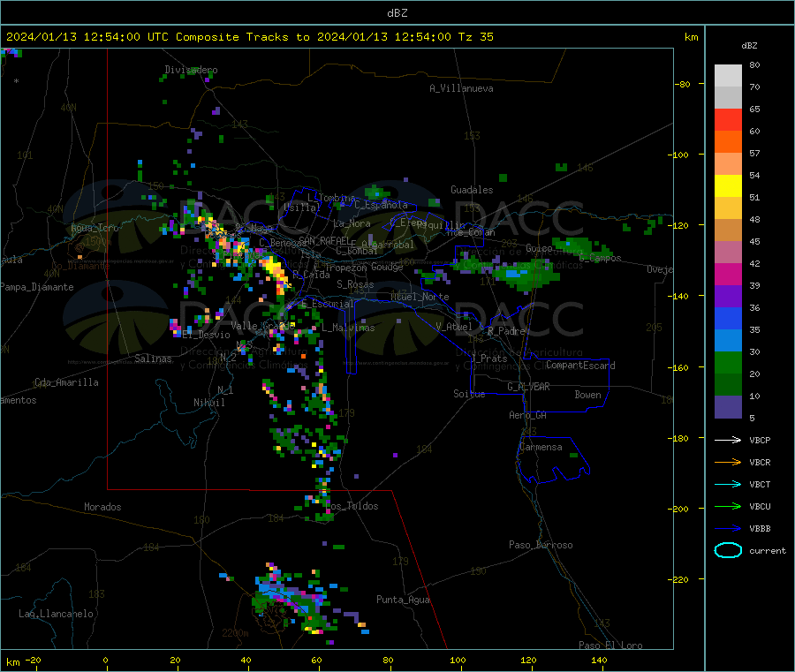Click the R_Padre place label
795x672 pixels.
click(506, 331)
